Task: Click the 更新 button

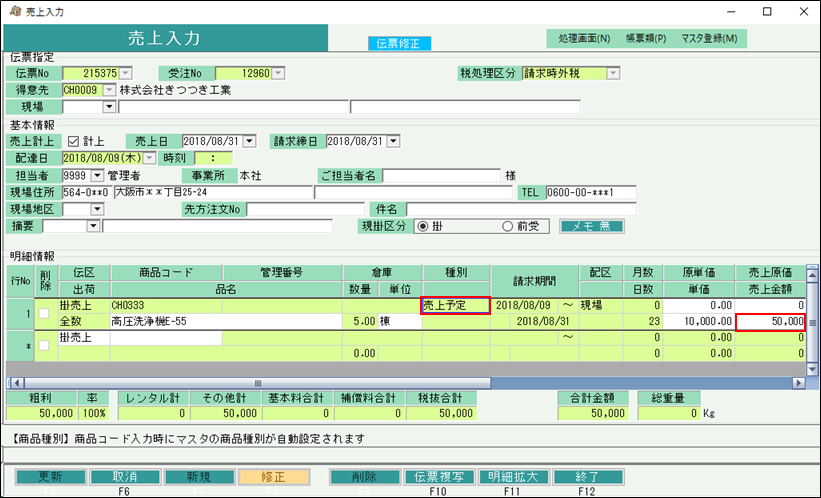Action: [x=51, y=477]
